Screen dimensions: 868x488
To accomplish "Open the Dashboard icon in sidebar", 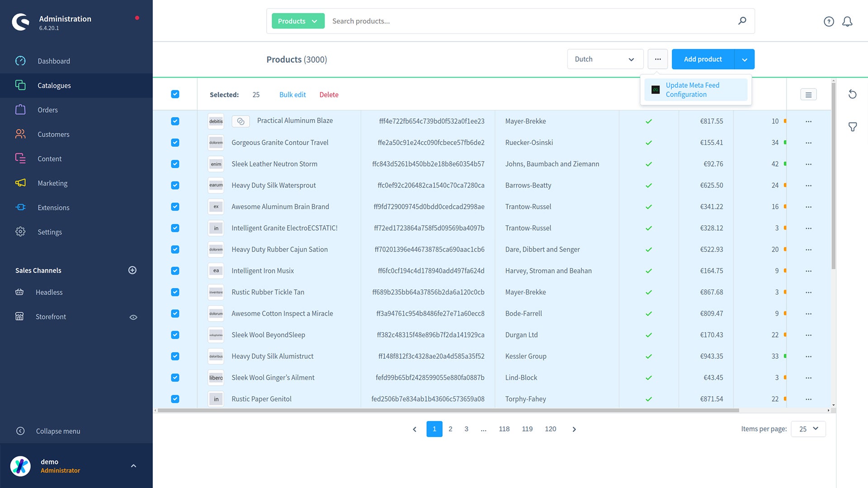I will 20,61.
